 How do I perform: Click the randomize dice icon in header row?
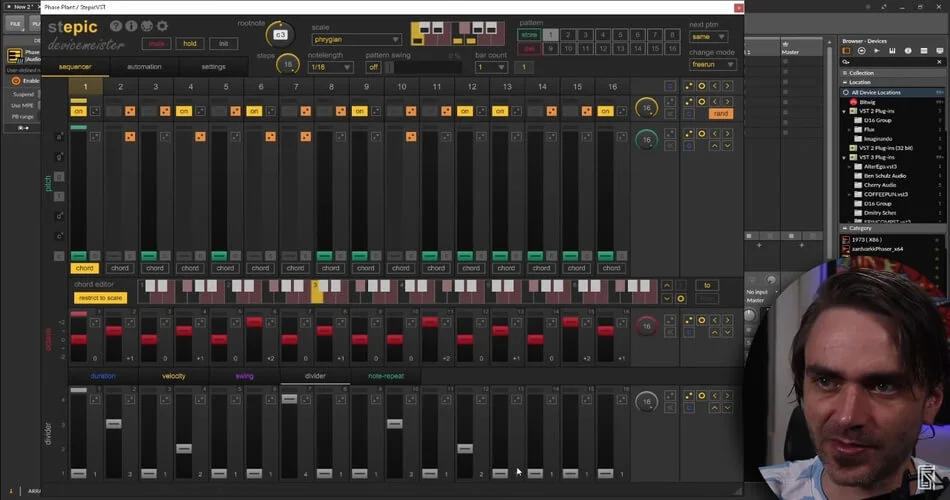coord(689,86)
